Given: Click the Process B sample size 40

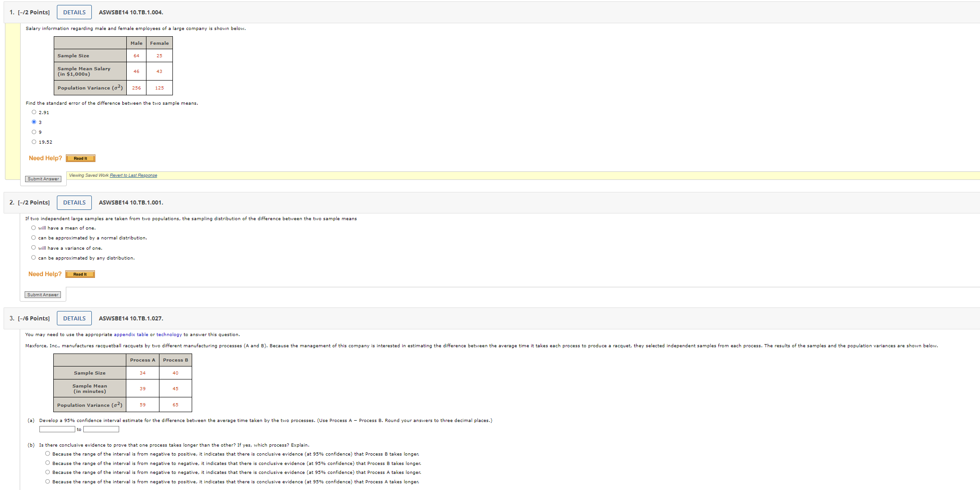Looking at the screenshot, I should [x=176, y=373].
